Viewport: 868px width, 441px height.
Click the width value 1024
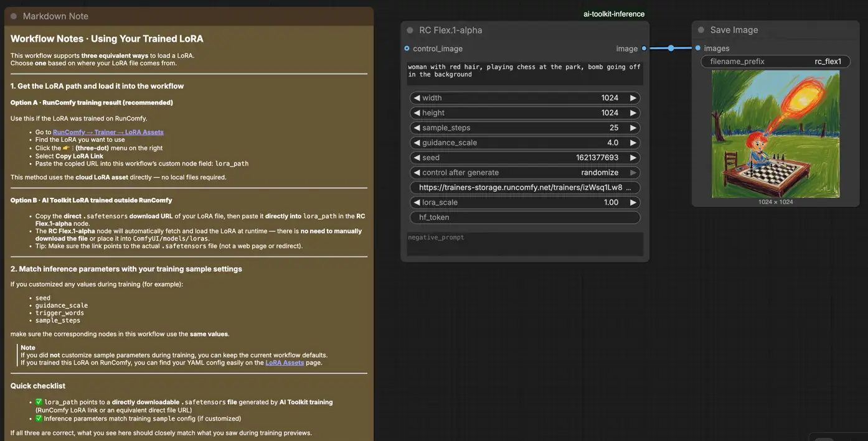pyautogui.click(x=610, y=98)
